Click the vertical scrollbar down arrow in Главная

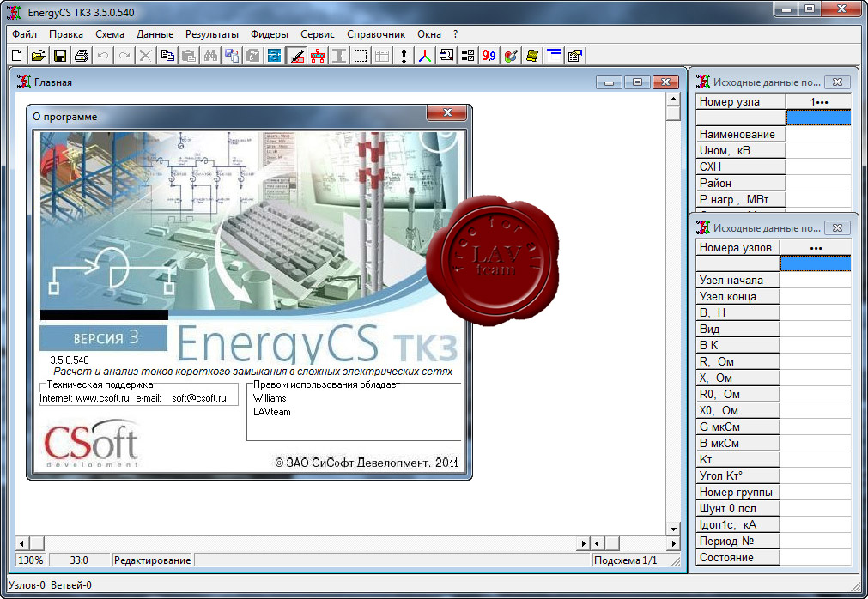[673, 529]
